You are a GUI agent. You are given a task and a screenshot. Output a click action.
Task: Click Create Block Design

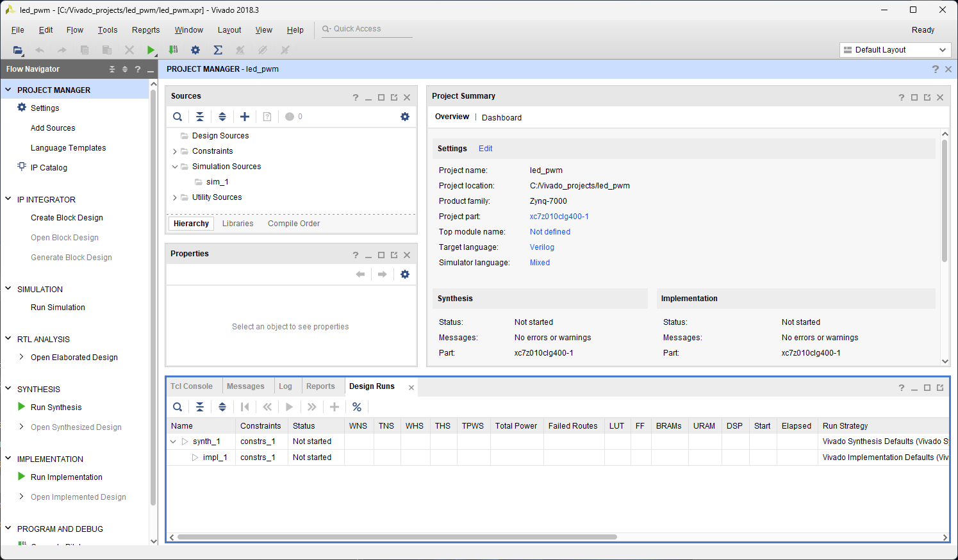click(67, 218)
